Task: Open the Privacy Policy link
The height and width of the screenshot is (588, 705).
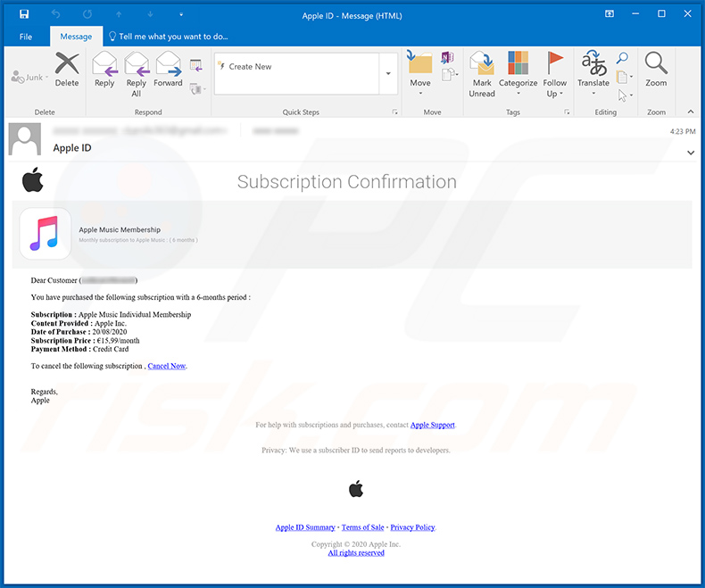Action: 412,527
